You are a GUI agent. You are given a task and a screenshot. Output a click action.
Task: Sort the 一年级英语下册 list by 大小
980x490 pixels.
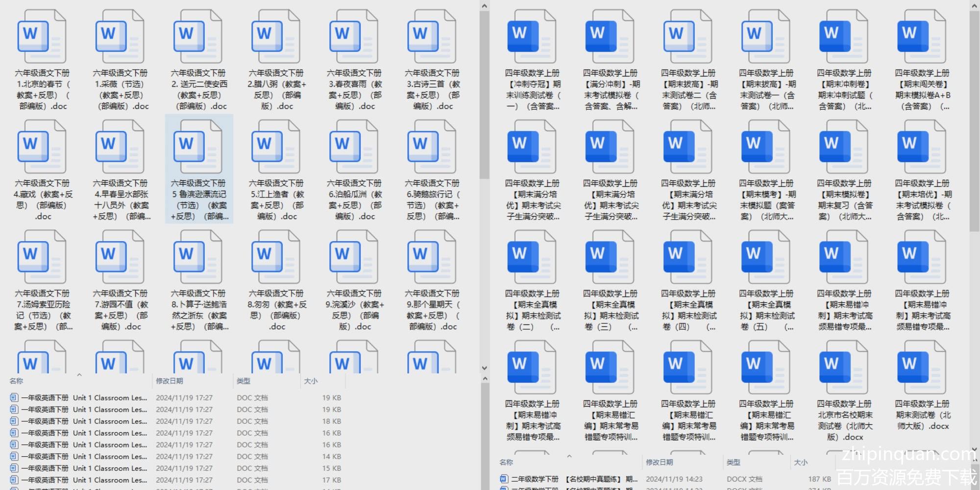[x=311, y=381]
